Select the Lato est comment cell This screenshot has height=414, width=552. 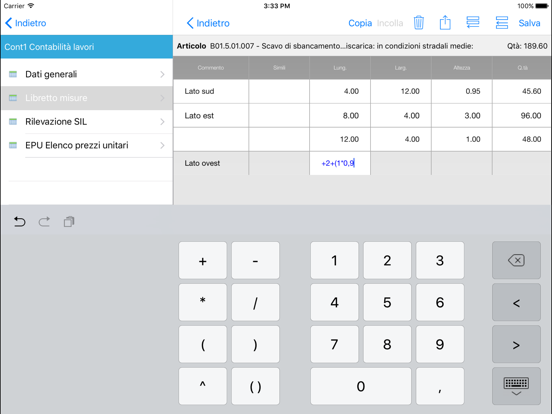coord(211,115)
